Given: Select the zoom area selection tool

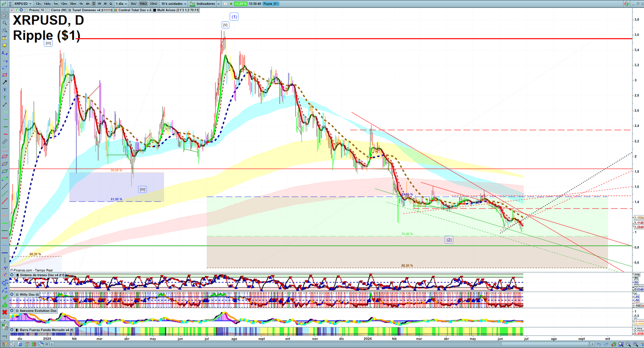Looking at the screenshot, I should coord(5,30).
